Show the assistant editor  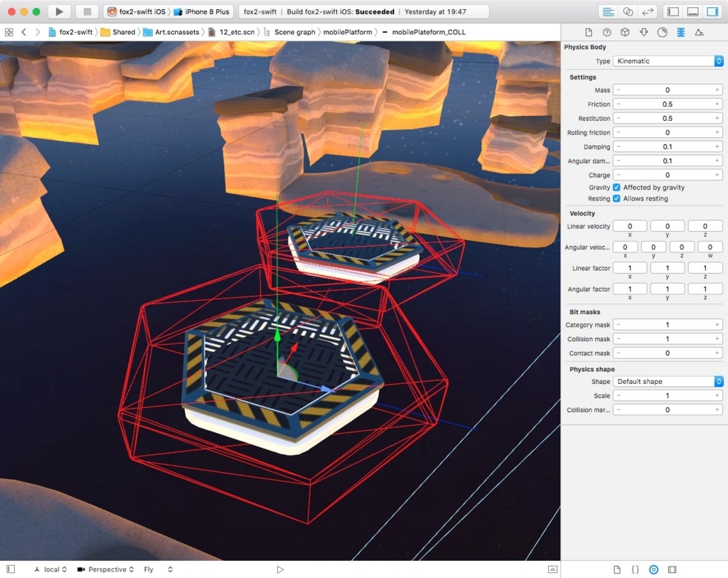(x=628, y=11)
